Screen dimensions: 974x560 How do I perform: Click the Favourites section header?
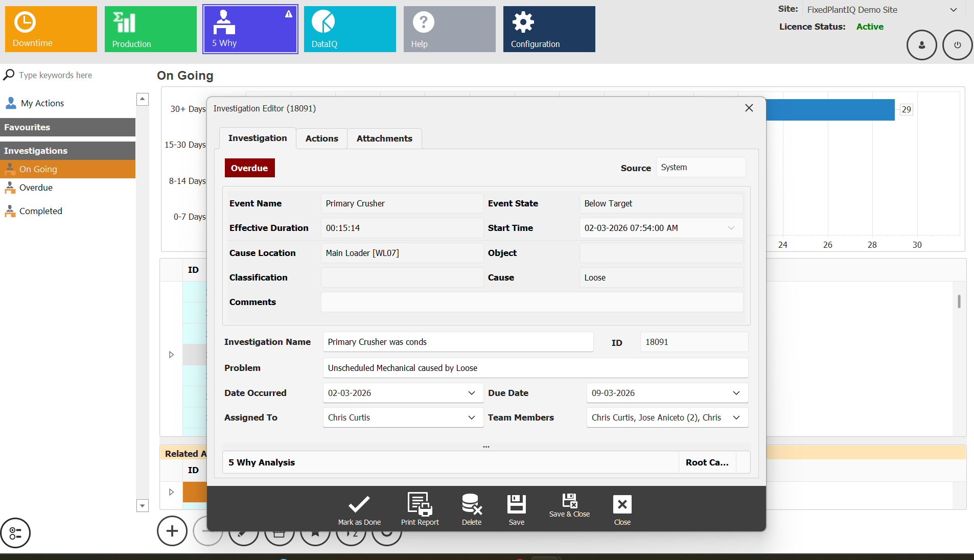(67, 127)
